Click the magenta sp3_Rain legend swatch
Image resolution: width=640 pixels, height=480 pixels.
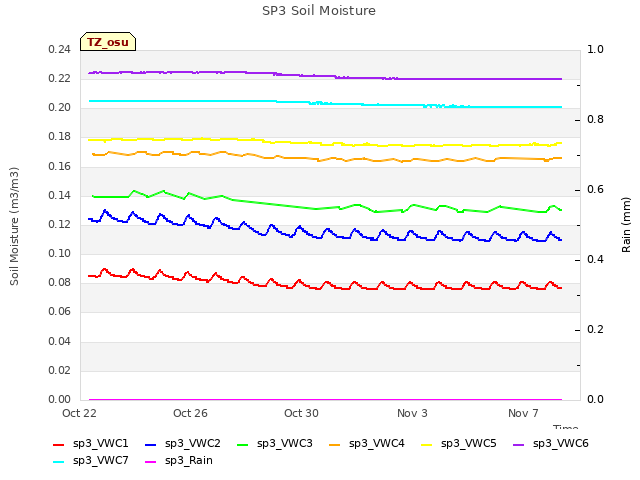pos(151,462)
